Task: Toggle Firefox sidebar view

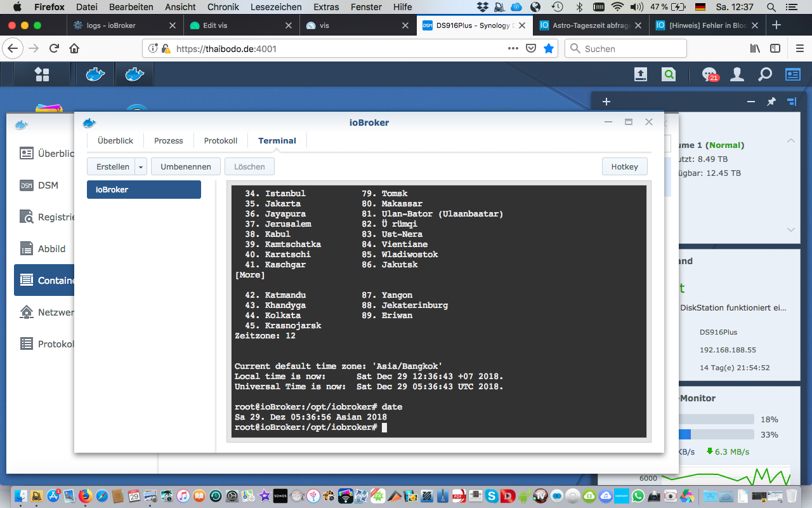Action: click(775, 48)
